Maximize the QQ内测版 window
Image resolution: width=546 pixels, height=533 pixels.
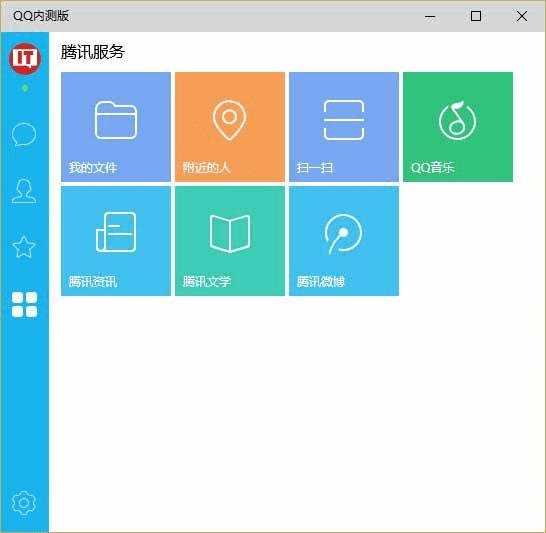coord(476,16)
